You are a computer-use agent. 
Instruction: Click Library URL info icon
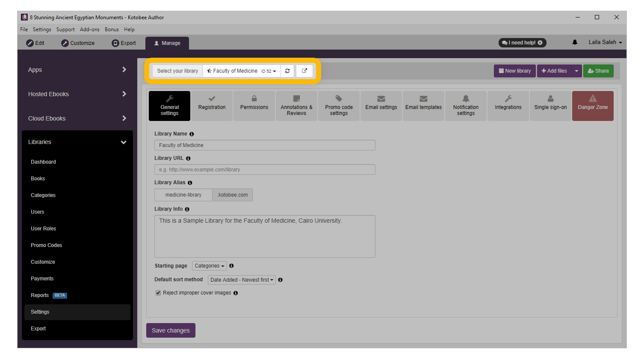188,159
